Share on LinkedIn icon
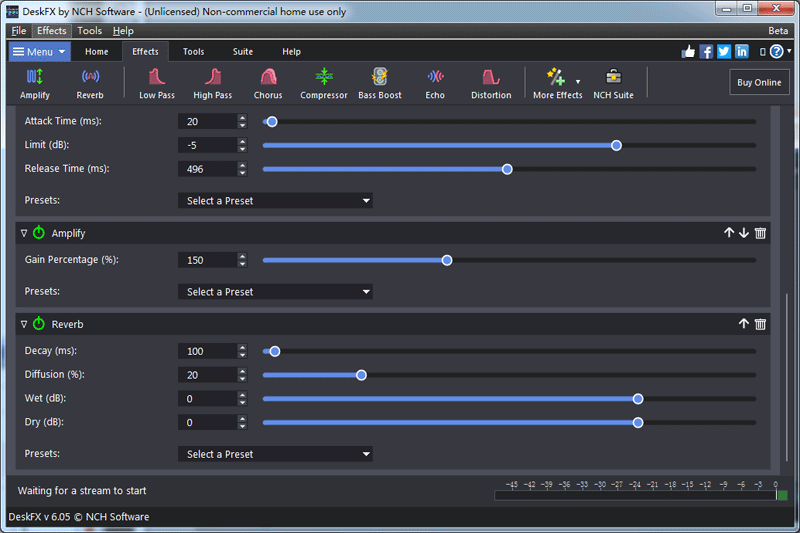This screenshot has height=533, width=800. pyautogui.click(x=742, y=52)
